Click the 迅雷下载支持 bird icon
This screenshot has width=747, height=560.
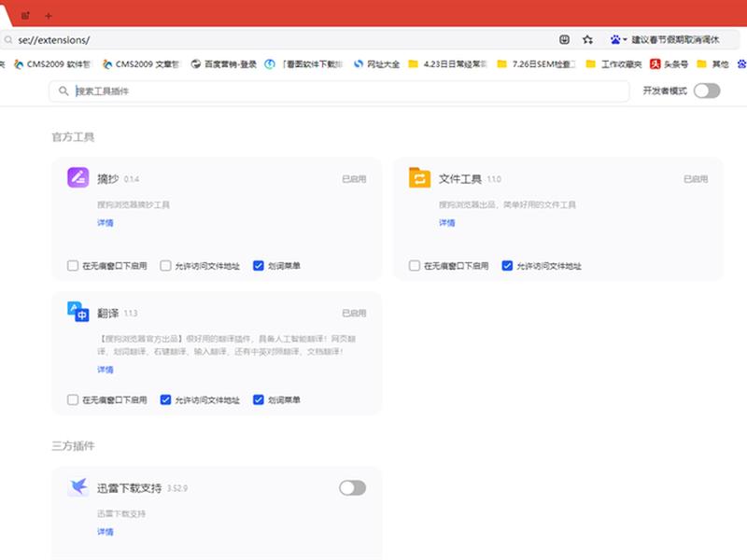tap(78, 487)
